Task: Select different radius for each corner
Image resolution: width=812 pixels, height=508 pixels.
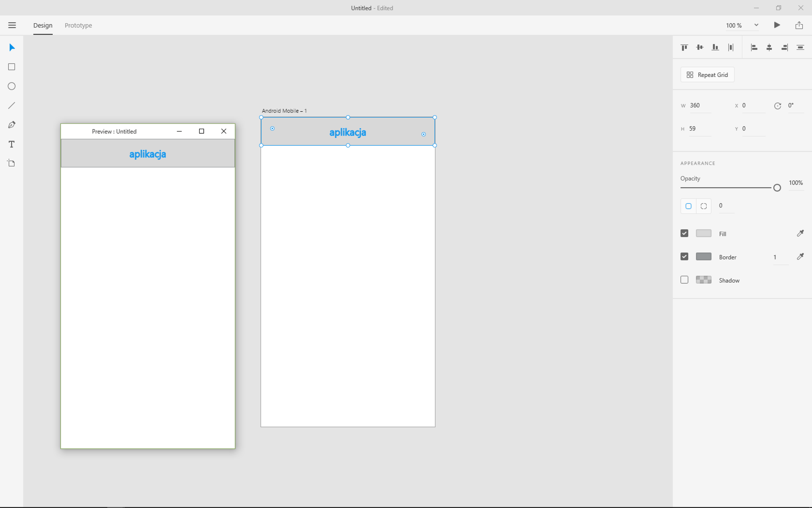Action: (x=704, y=206)
